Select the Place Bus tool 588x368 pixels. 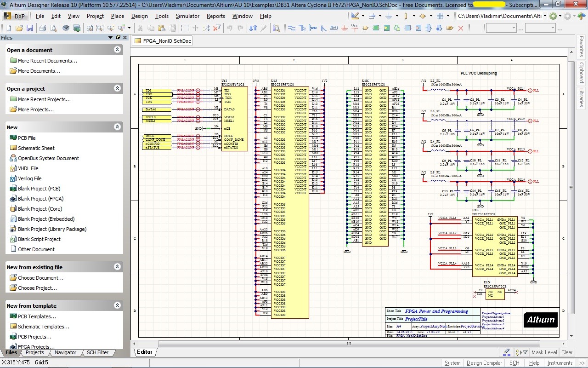302,28
